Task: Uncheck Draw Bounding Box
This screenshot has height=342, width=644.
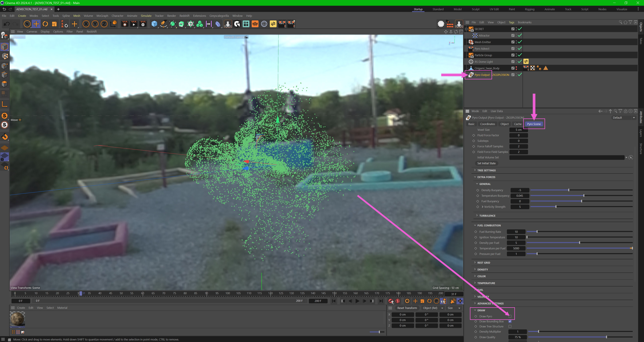Action: click(510, 322)
